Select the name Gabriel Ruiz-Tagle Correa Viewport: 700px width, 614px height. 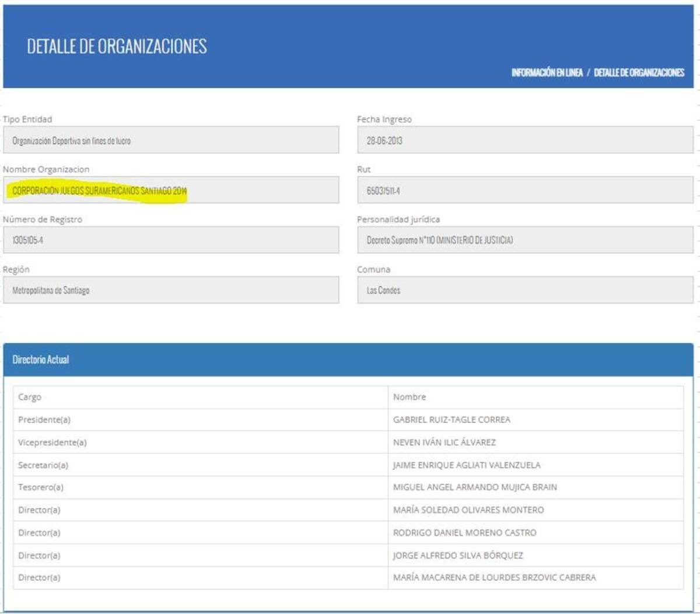pos(452,420)
